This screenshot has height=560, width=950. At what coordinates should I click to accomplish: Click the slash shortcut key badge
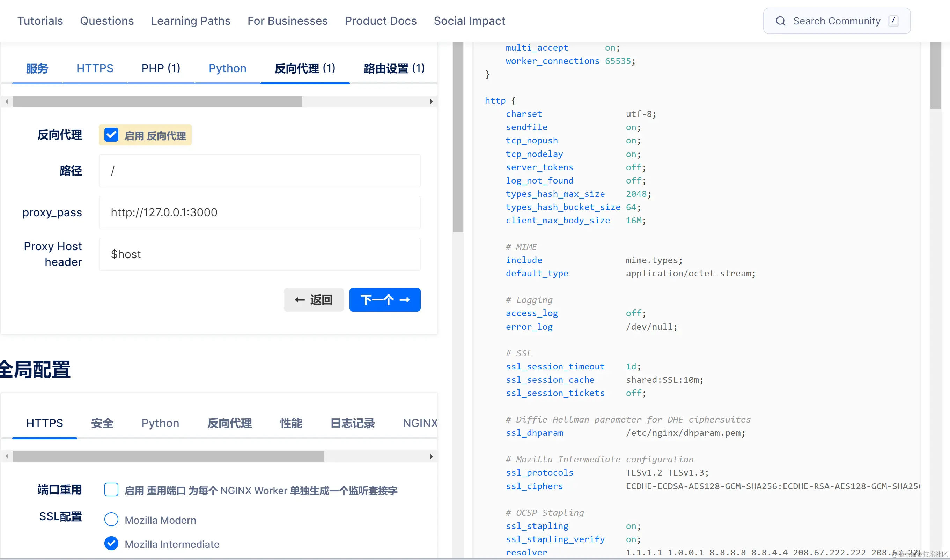893,20
